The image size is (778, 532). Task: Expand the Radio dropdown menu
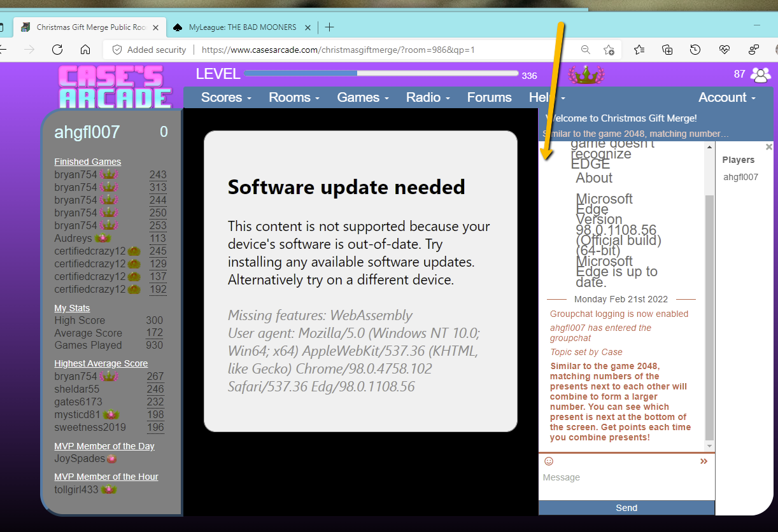[428, 97]
